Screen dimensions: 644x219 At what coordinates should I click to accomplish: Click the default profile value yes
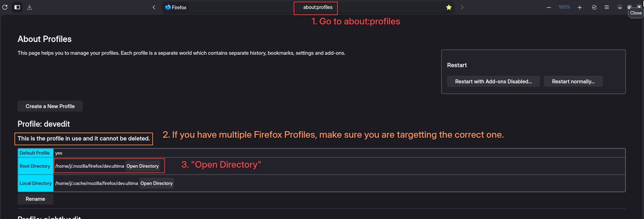(x=59, y=153)
